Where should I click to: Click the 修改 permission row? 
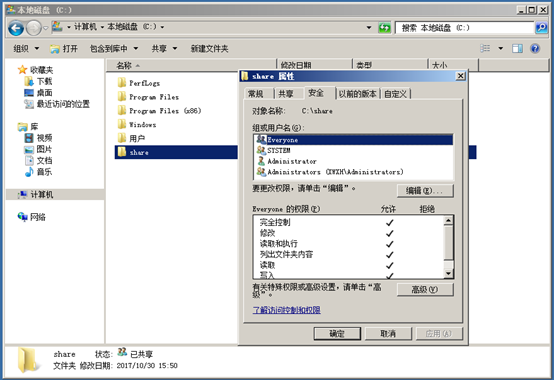349,233
